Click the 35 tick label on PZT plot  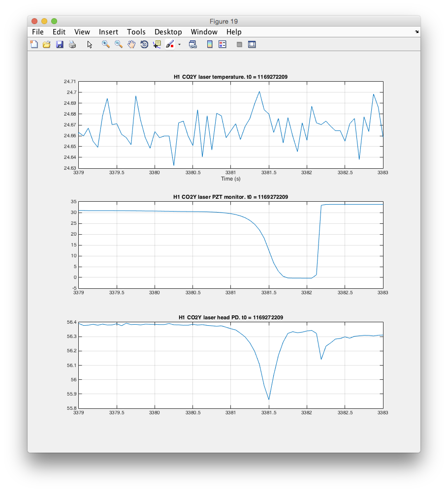point(74,202)
